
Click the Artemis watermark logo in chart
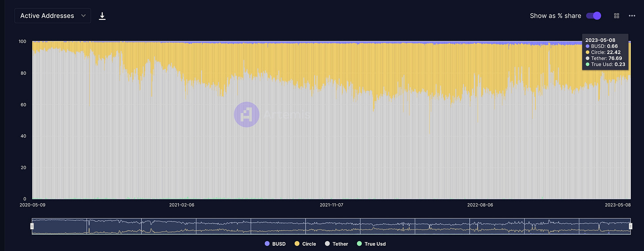click(246, 115)
